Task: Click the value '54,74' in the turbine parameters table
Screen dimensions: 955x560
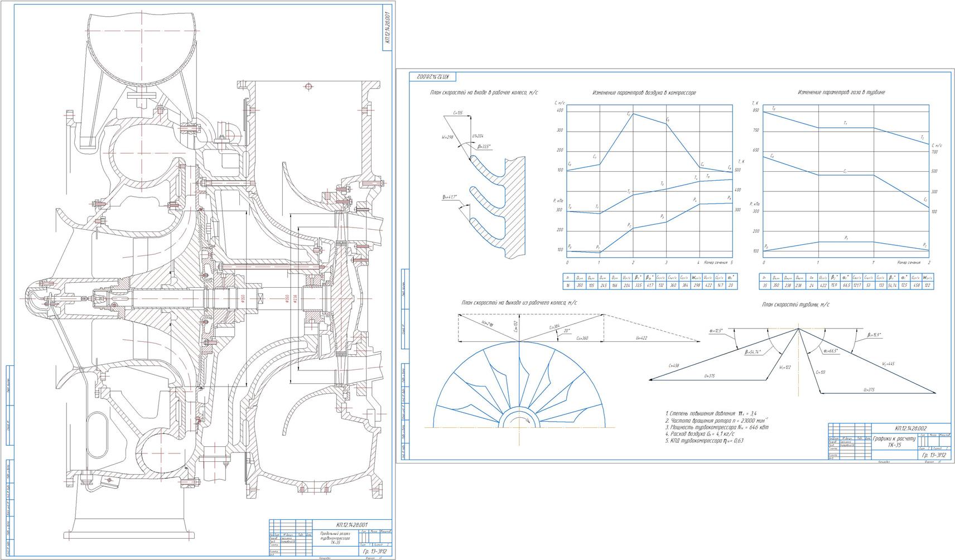Action: click(893, 285)
